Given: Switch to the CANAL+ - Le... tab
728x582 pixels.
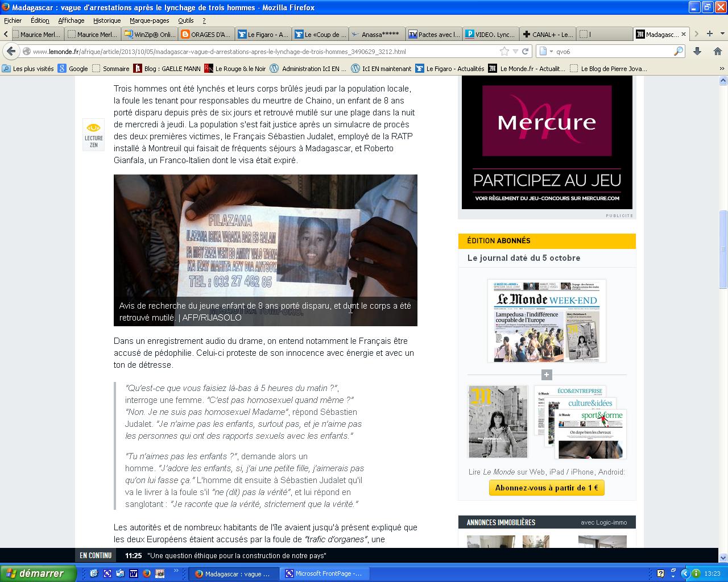Looking at the screenshot, I should click(548, 34).
